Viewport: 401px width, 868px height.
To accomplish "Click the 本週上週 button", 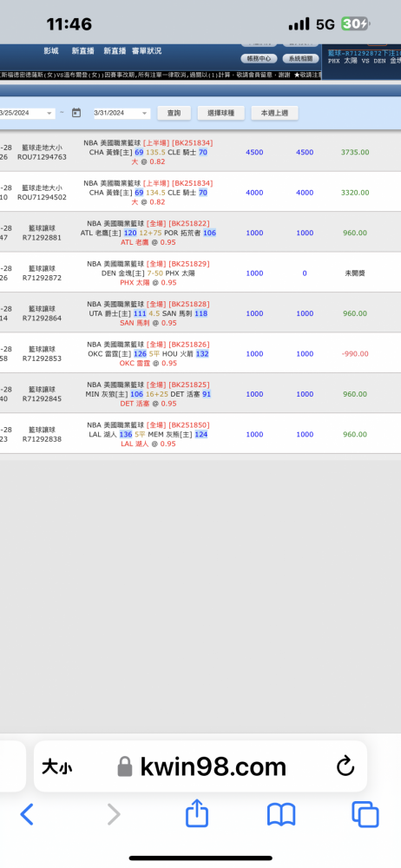I will click(275, 113).
